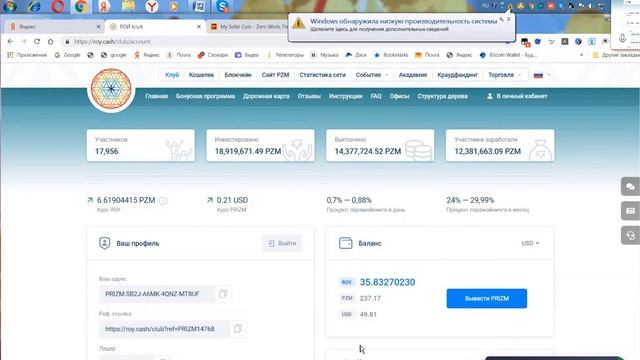Copy the PRIZM address with the copy icon
The width and height of the screenshot is (640, 360).
coord(223,293)
